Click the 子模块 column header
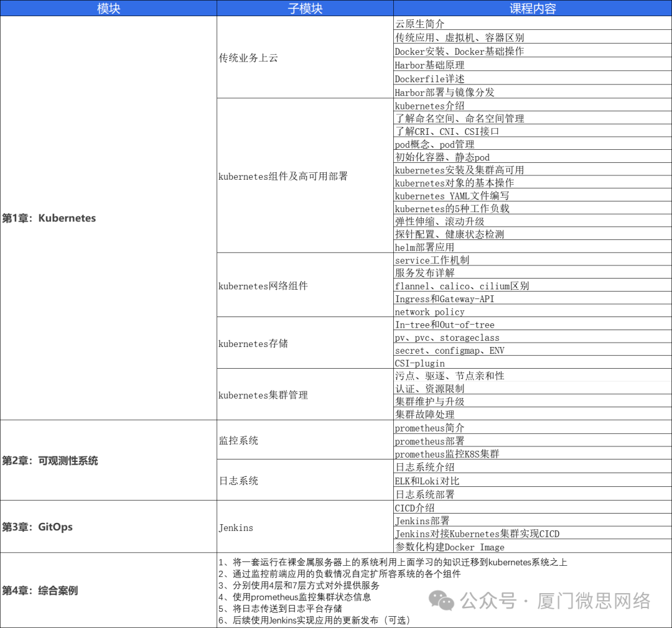 click(305, 8)
